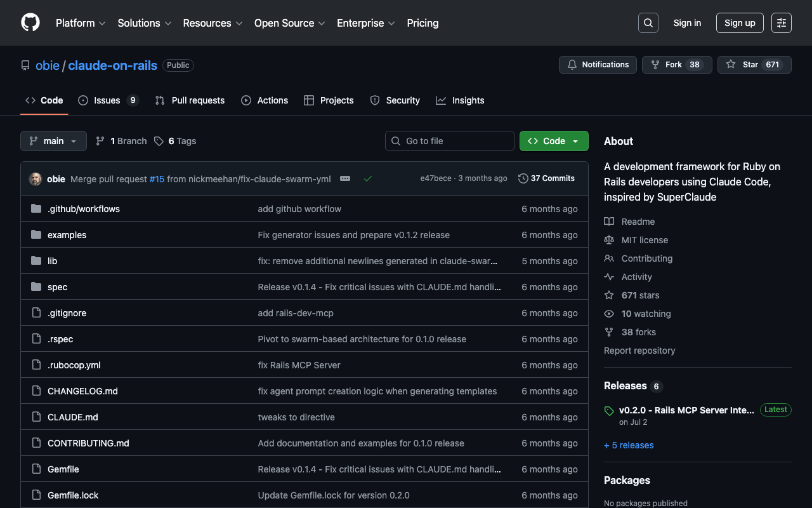Click the Go to file field
Viewport: 812px width, 508px height.
click(x=450, y=141)
